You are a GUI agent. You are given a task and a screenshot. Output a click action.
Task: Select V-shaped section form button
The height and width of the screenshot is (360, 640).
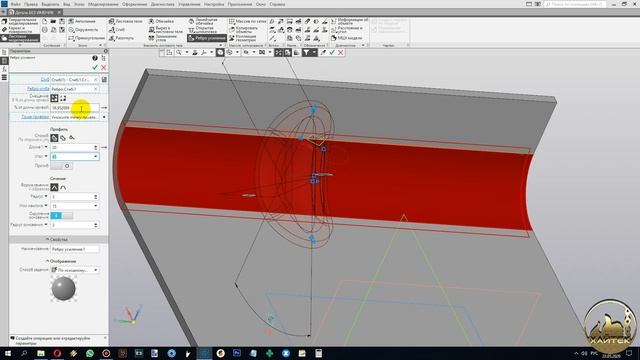click(54, 187)
